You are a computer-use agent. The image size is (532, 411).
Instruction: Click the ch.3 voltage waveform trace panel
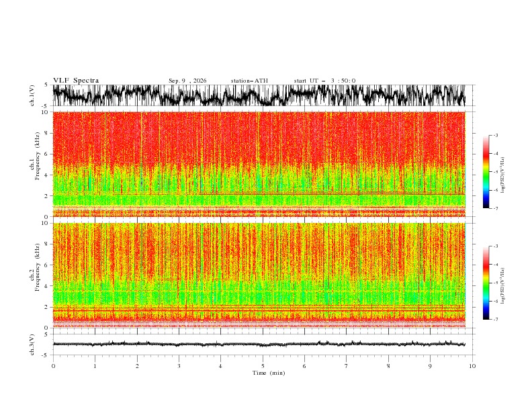pos(259,345)
